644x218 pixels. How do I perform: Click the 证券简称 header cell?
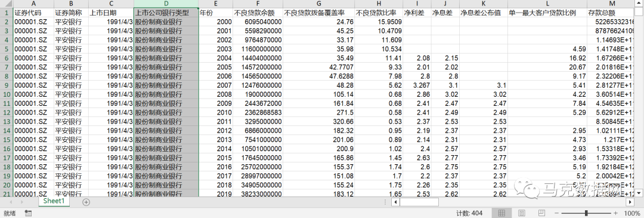(71, 13)
